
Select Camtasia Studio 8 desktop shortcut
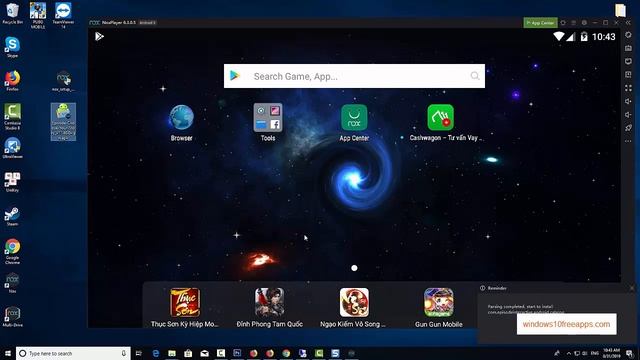tap(12, 117)
